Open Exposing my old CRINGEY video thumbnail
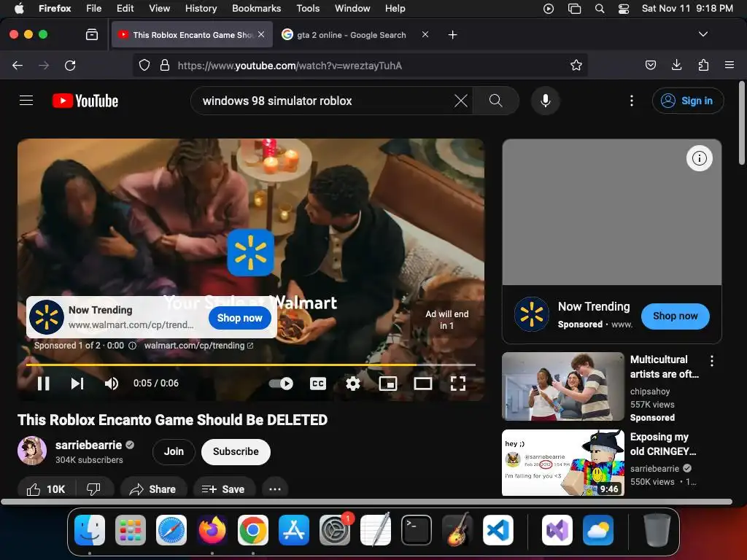747x560 pixels. tap(562, 463)
